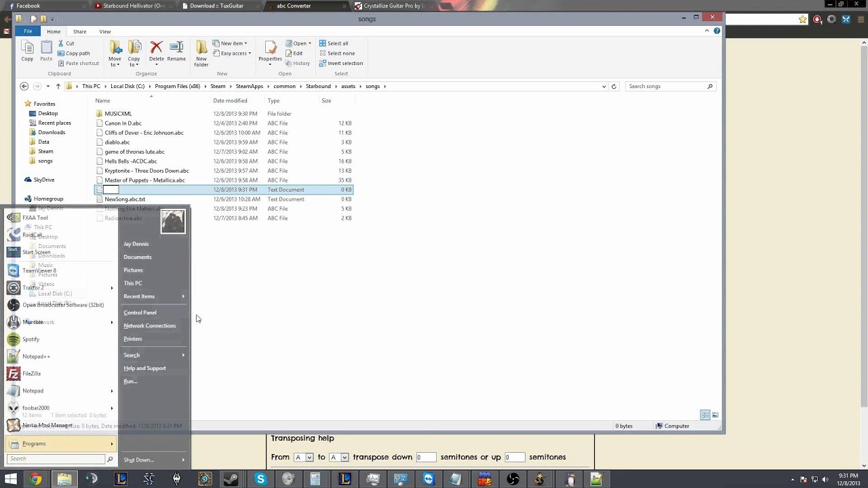Open Network Connections from Start menu
The image size is (868, 488).
pyautogui.click(x=149, y=326)
